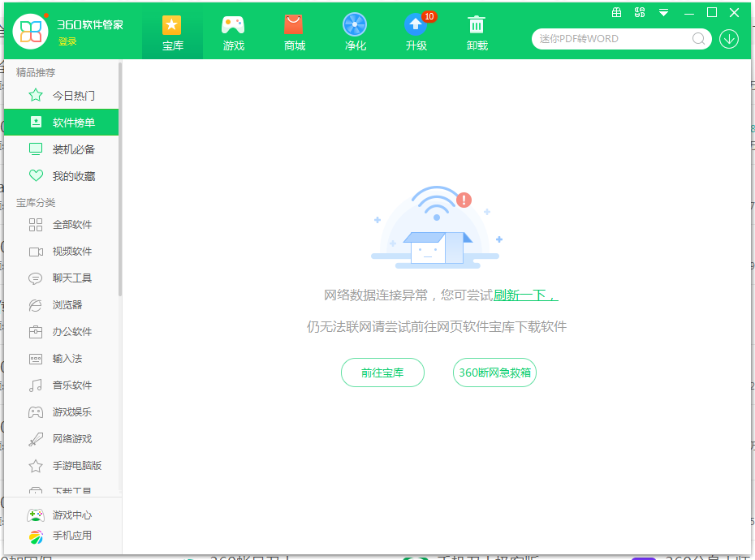Click the monitor icon beside 装机必备
Image resolution: width=755 pixels, height=560 pixels.
pyautogui.click(x=36, y=149)
